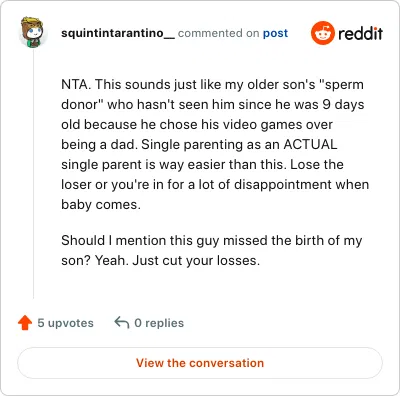The height and width of the screenshot is (396, 400).
Task: Click the quoted phrase "sperm donor"
Action: (x=212, y=94)
